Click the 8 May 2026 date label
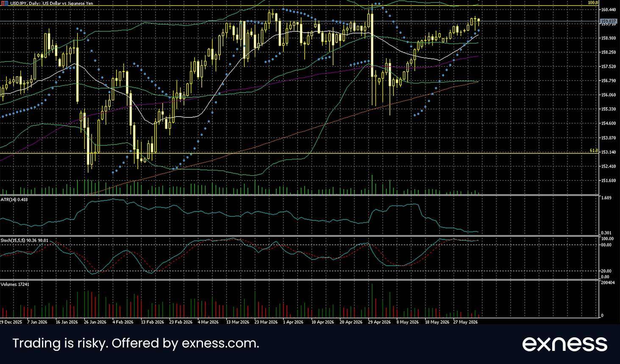 pyautogui.click(x=407, y=322)
